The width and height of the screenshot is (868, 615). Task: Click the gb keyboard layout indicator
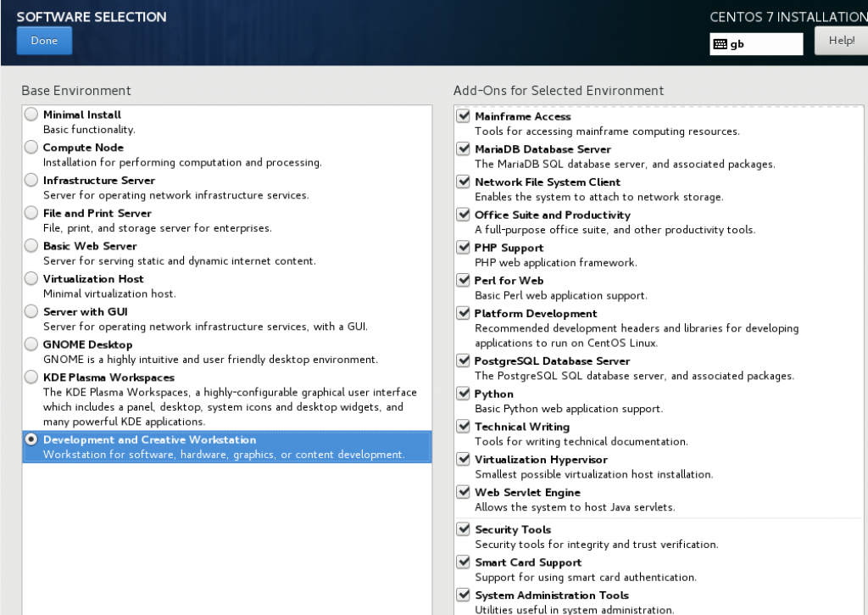coord(756,44)
